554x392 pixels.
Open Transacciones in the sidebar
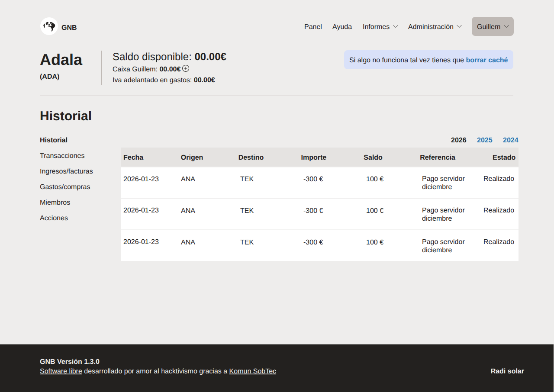coord(62,156)
